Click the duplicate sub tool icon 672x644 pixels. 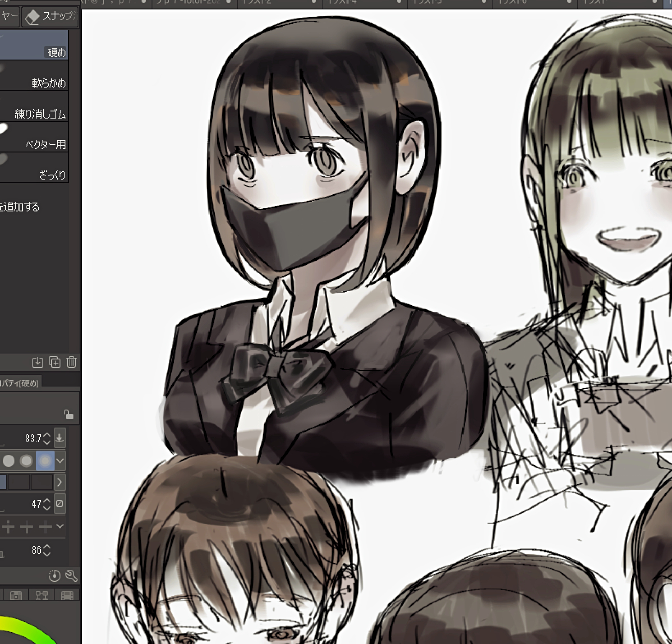coord(55,362)
